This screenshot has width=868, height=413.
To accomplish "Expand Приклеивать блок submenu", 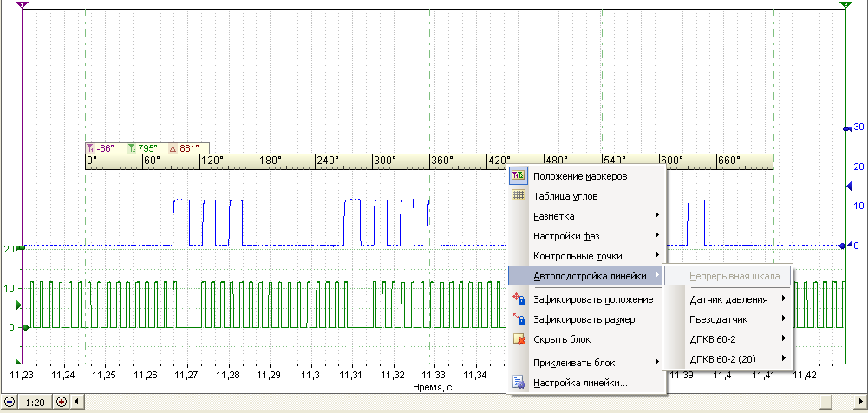I will (586, 363).
